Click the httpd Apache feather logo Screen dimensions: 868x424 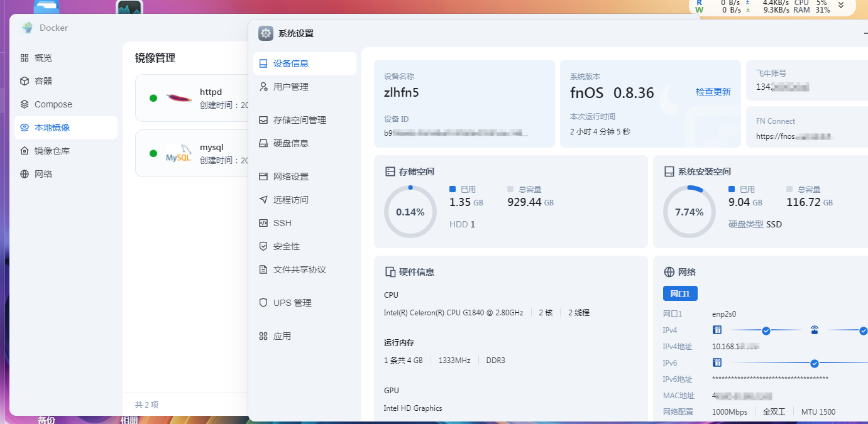point(179,98)
